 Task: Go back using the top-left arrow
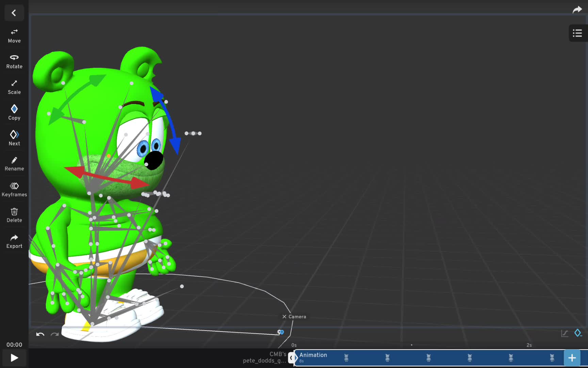pyautogui.click(x=14, y=13)
